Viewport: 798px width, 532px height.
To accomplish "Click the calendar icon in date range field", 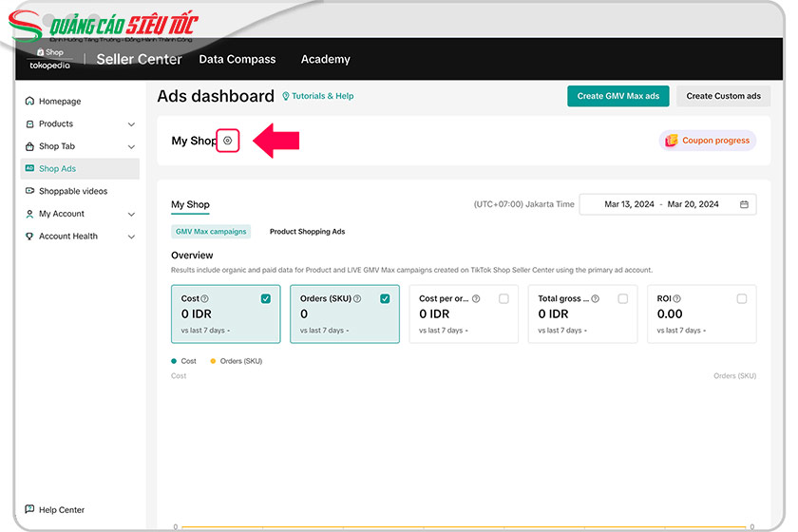I will pyautogui.click(x=744, y=204).
